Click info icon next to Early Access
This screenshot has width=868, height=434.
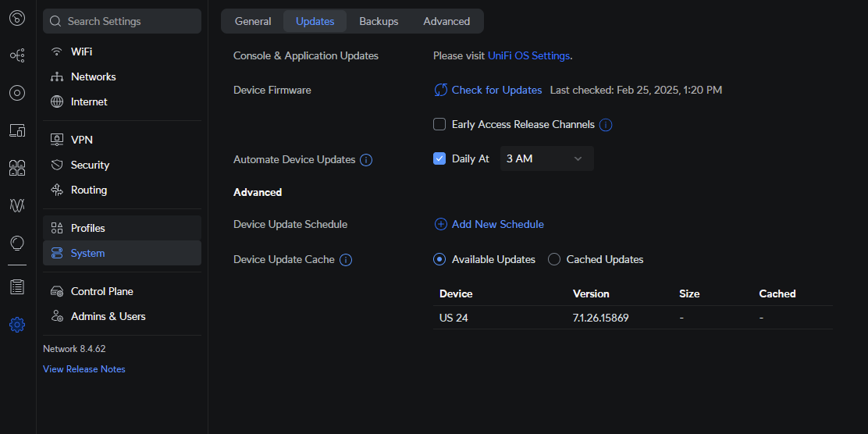606,125
